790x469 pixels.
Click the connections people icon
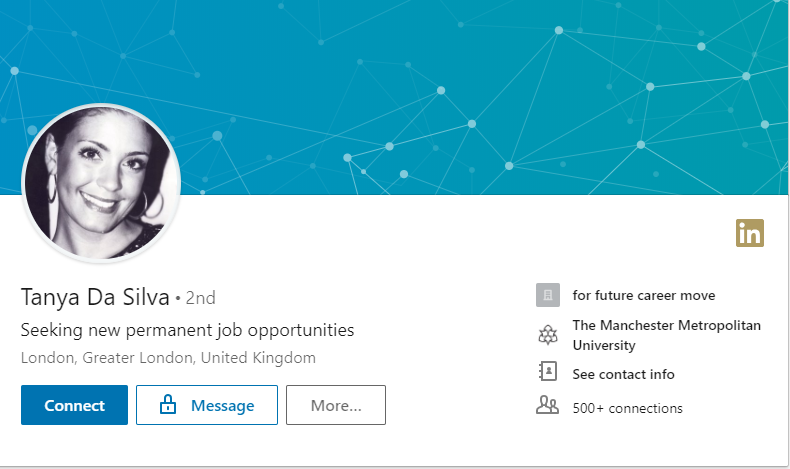coord(546,406)
